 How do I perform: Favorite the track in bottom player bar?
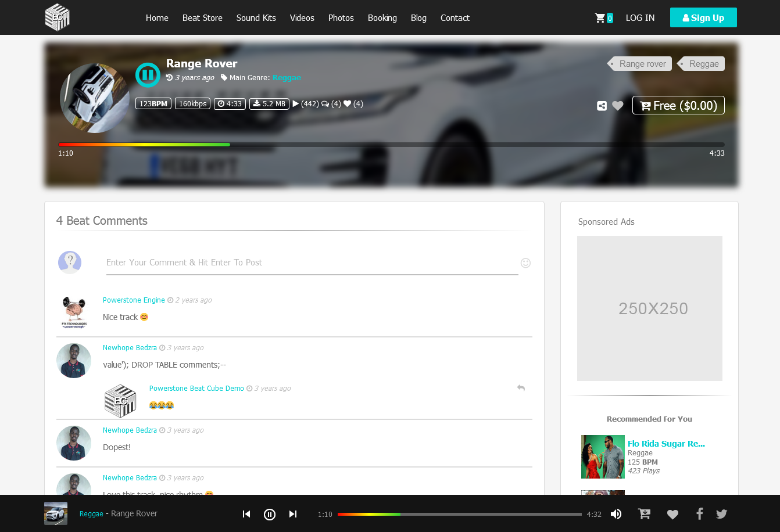click(672, 514)
